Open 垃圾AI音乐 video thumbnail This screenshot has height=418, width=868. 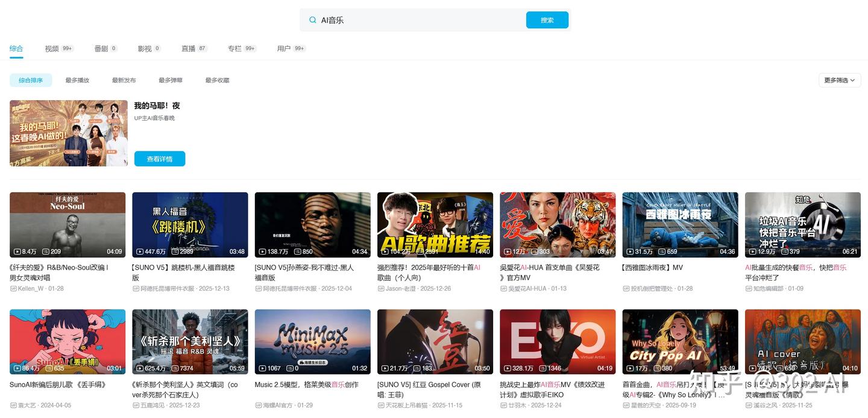click(803, 225)
